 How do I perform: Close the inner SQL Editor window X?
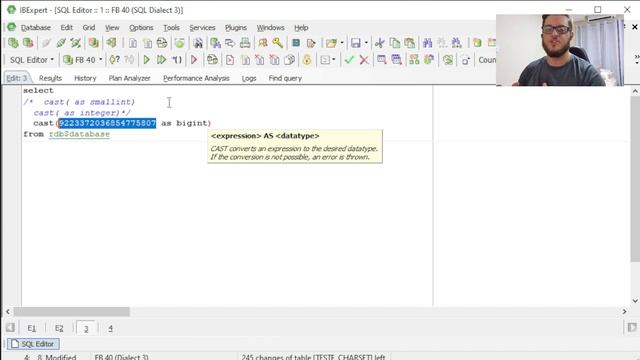tap(635, 27)
